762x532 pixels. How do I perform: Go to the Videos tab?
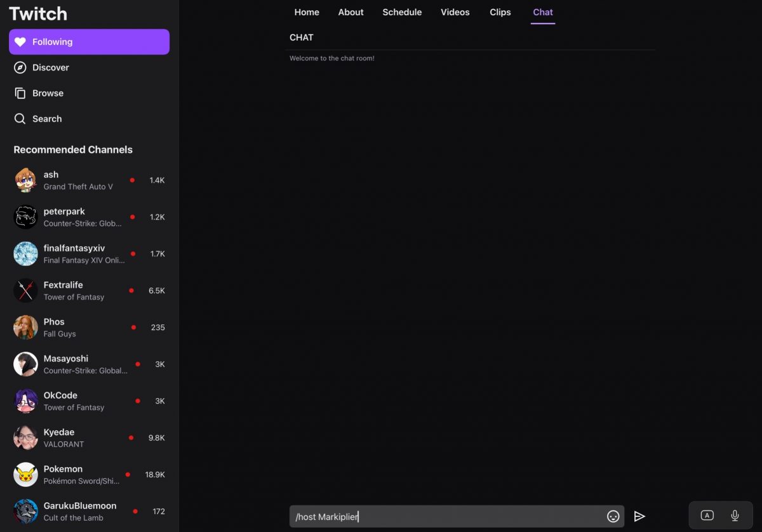coord(455,12)
